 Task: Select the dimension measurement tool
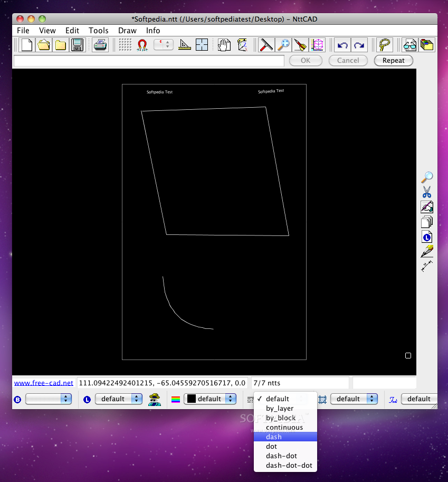coord(427,266)
